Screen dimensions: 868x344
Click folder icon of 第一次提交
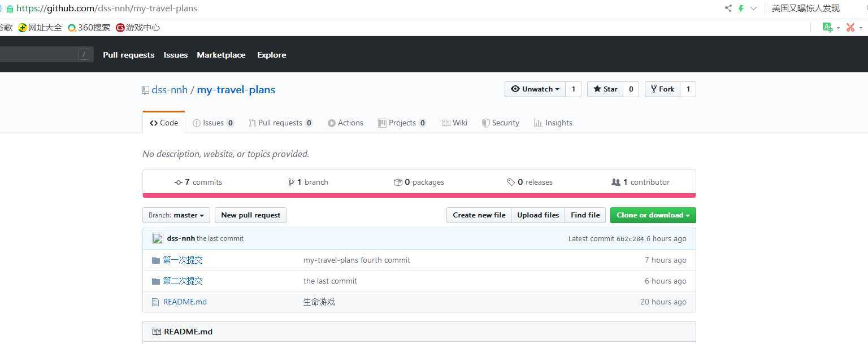point(156,260)
